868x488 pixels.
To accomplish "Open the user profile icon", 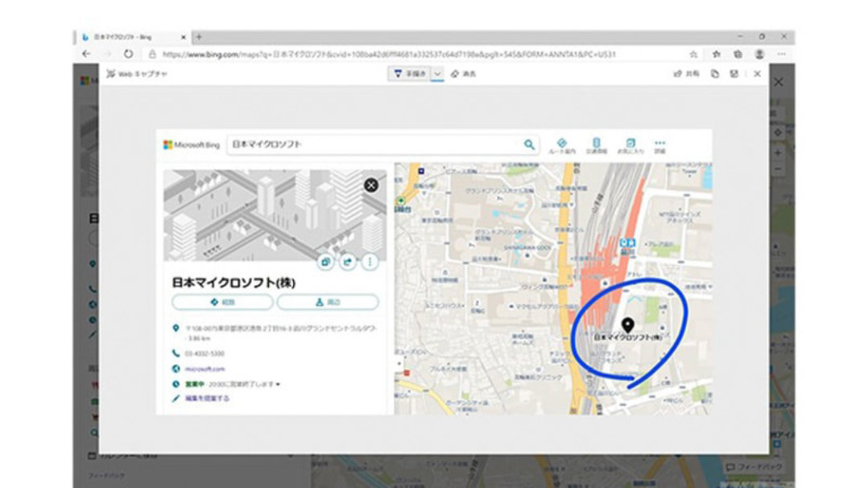I will click(759, 54).
